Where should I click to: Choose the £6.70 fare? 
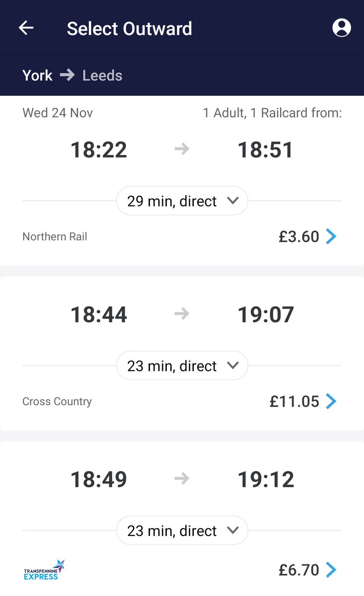point(299,570)
